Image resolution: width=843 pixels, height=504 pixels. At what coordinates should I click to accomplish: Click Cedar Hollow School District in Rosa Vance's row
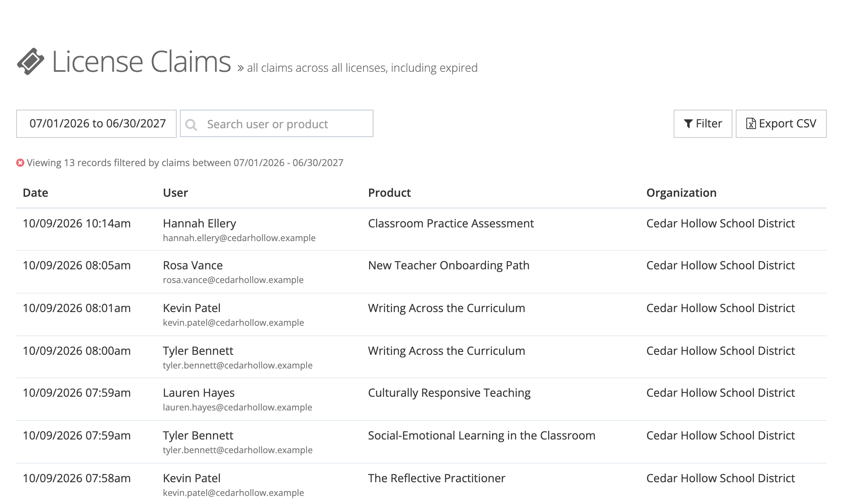pos(720,265)
